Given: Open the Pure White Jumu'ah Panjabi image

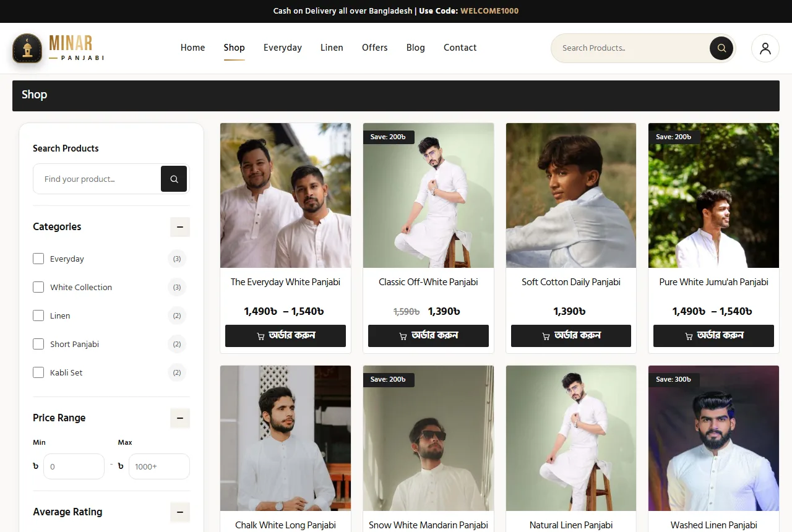Looking at the screenshot, I should [713, 195].
